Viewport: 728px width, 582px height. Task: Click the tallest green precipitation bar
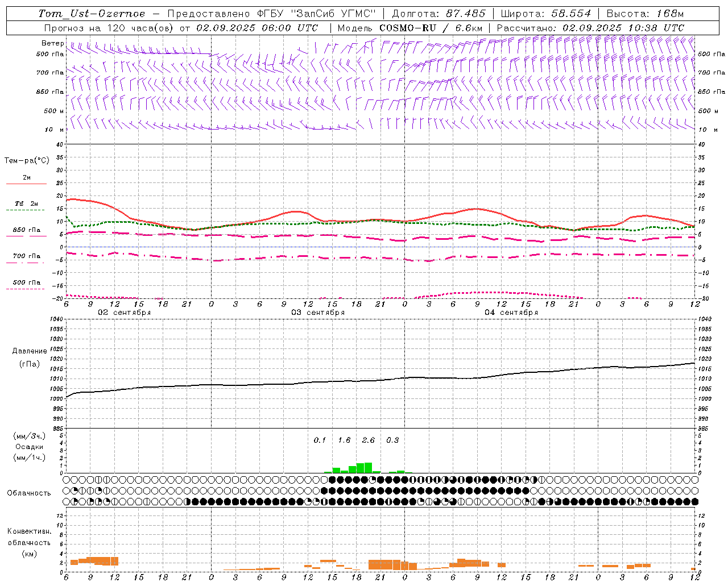368,468
